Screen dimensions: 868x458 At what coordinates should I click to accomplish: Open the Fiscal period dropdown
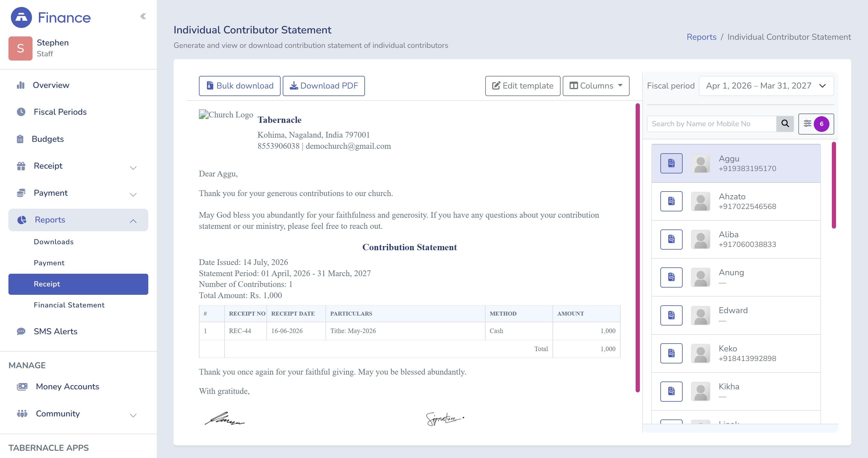coord(766,86)
